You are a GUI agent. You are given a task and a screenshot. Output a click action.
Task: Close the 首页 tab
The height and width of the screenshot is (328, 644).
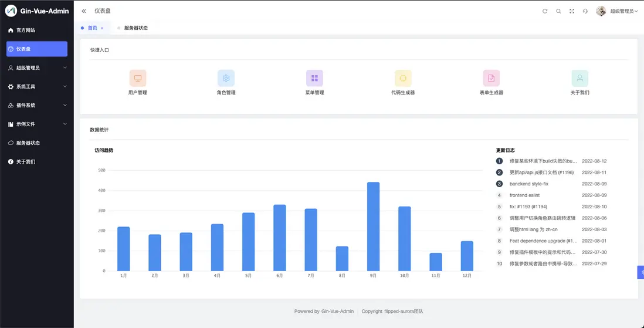coord(102,28)
